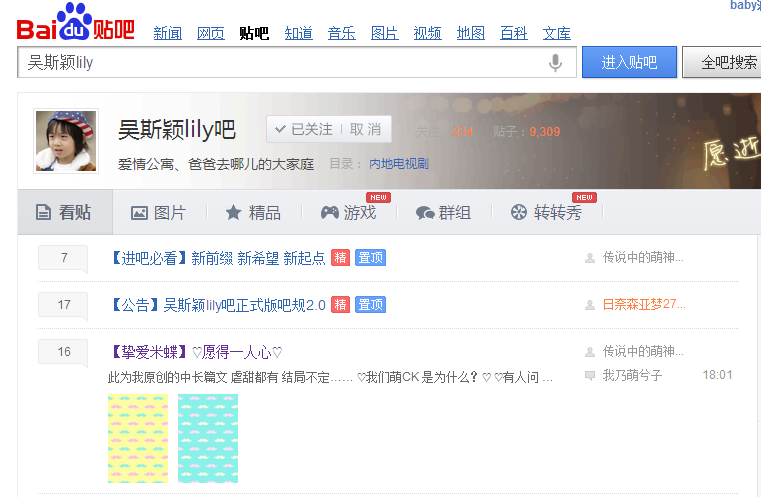761x497 pixels.
Task: Click the 精 badge on 进吧必看 post
Action: [x=340, y=258]
